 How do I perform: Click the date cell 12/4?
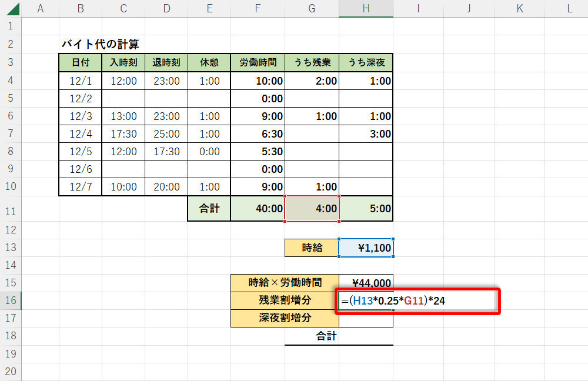pos(80,133)
